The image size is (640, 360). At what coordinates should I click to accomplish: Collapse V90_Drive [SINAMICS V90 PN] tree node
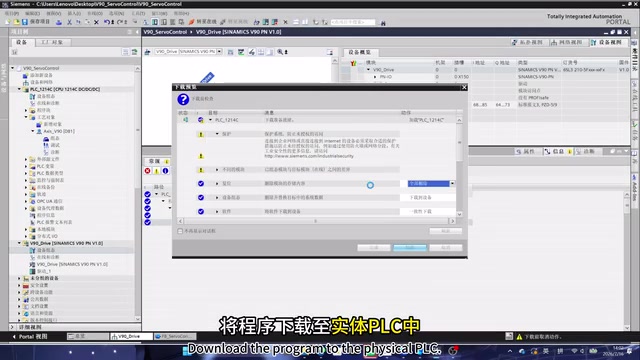click(x=19, y=243)
